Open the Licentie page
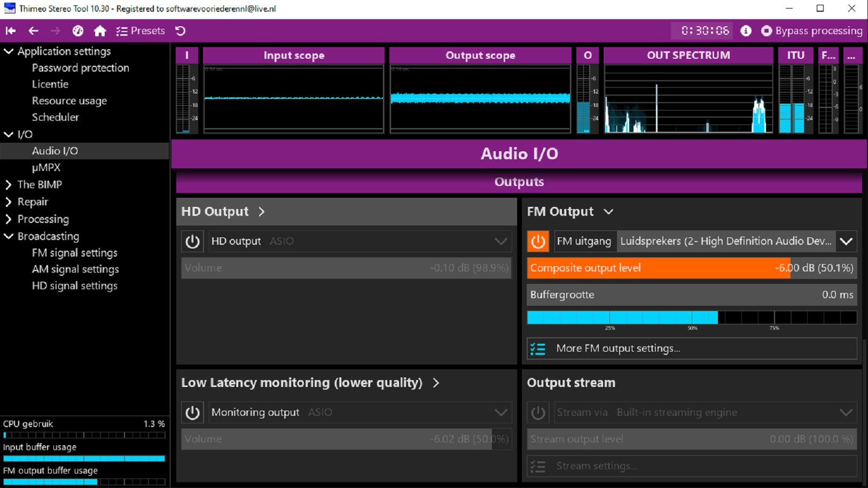The image size is (868, 488). pos(50,84)
